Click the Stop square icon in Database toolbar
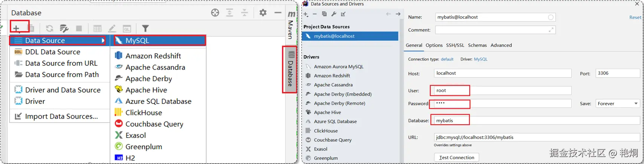644x164 pixels. [79, 28]
